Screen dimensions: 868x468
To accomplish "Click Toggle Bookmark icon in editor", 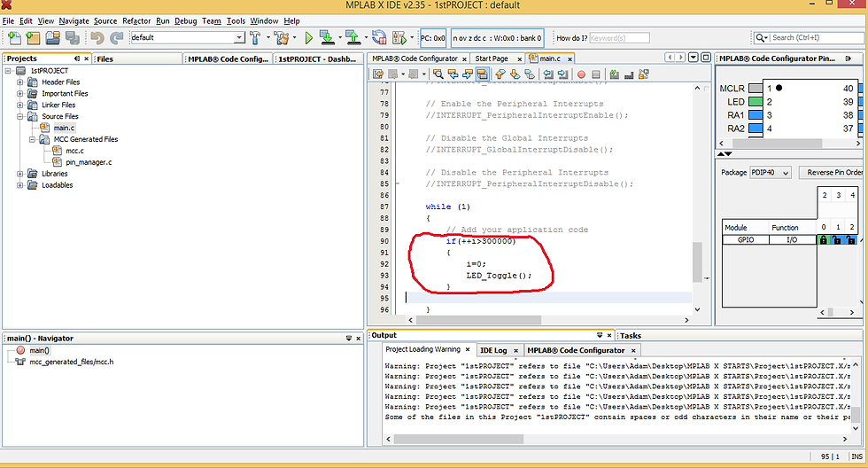I will 530,74.
